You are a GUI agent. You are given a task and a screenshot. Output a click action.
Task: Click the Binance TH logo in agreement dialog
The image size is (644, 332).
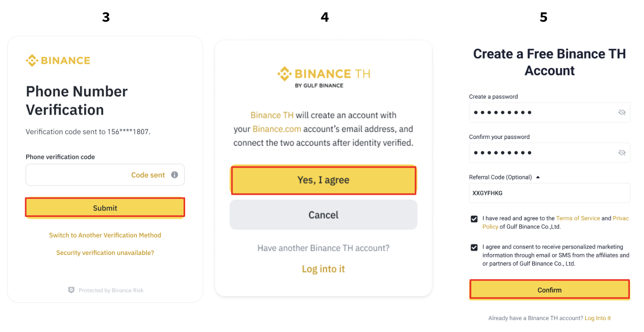(323, 77)
